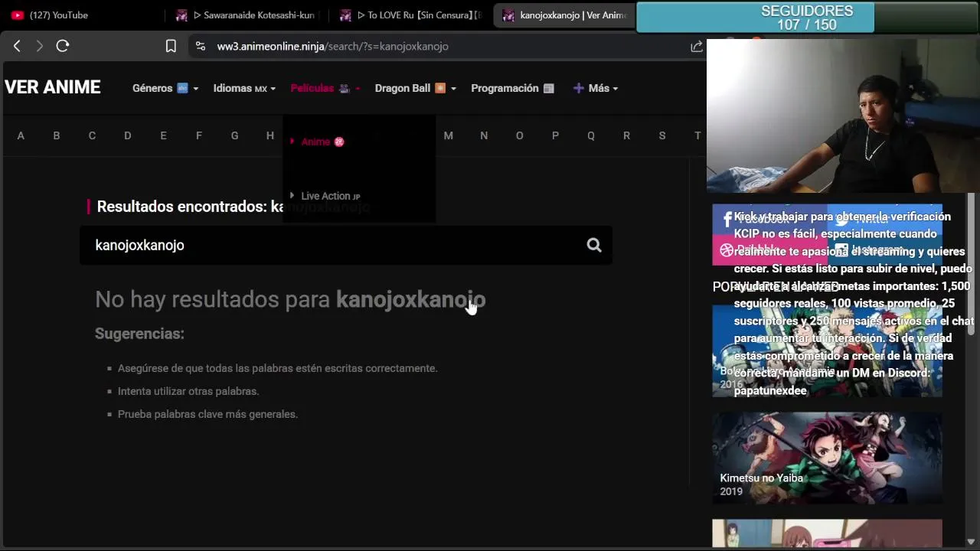Reload the page with refresh icon
The width and height of the screenshot is (980, 551).
click(63, 46)
